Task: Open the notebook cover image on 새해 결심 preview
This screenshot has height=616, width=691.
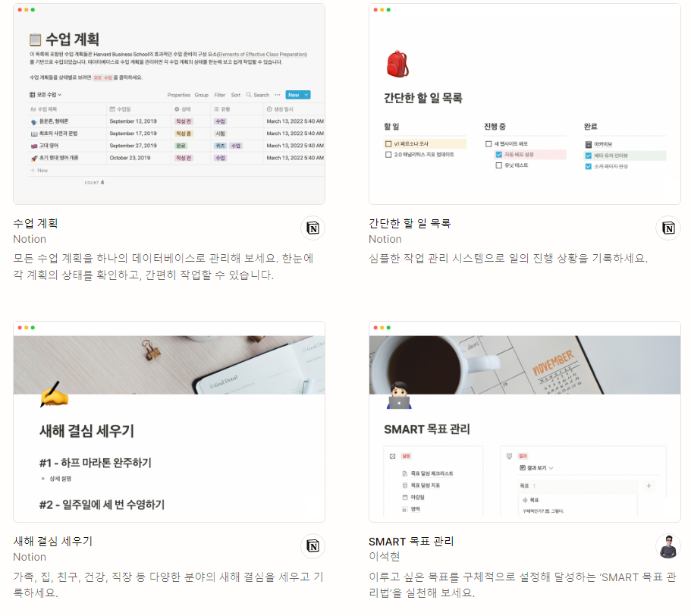Action: [x=169, y=365]
